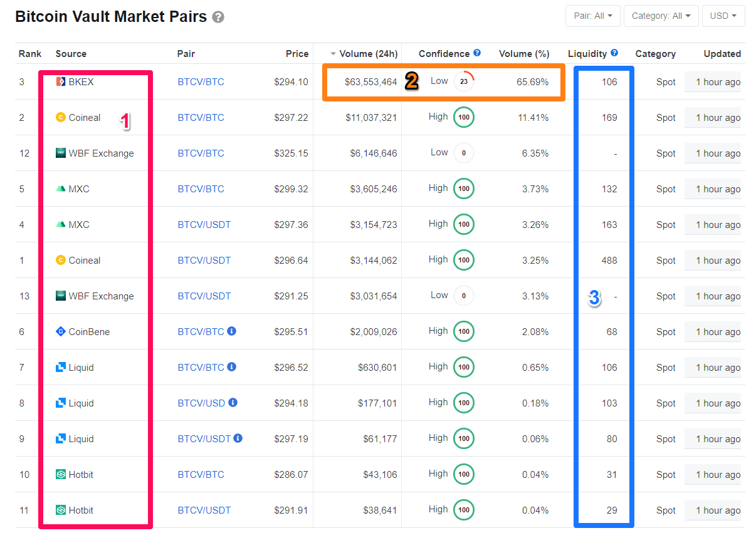This screenshot has height=533, width=756.
Task: Sort table by Volume (24h) column
Action: (368, 54)
